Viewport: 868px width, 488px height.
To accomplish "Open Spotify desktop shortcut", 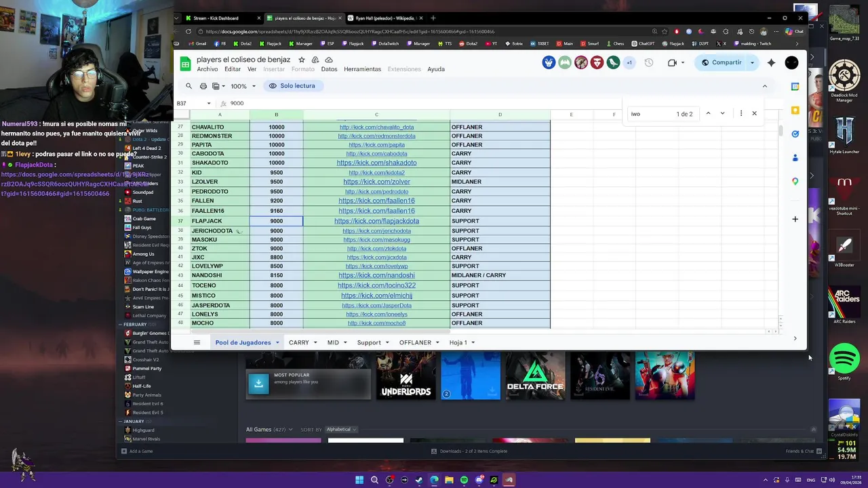I will 844,360.
